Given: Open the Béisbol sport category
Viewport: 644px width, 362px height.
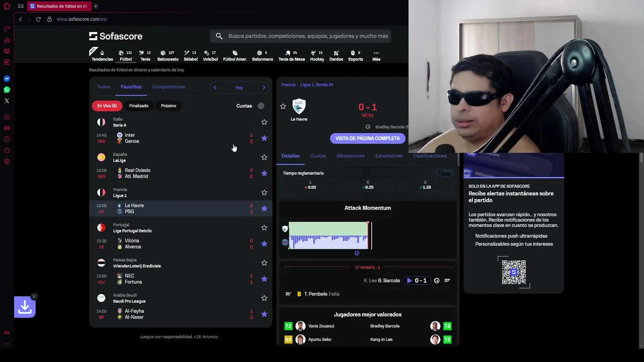Looking at the screenshot, I should click(x=191, y=55).
